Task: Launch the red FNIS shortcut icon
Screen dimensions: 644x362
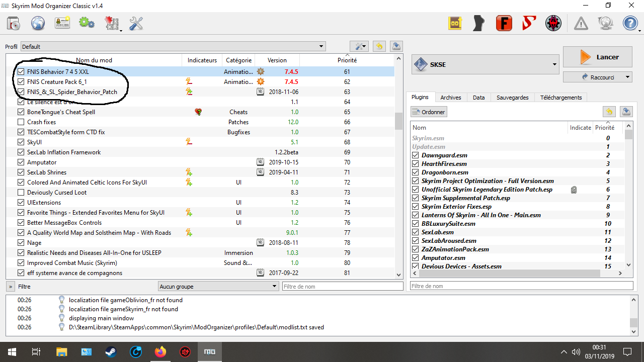Action: coord(504,23)
